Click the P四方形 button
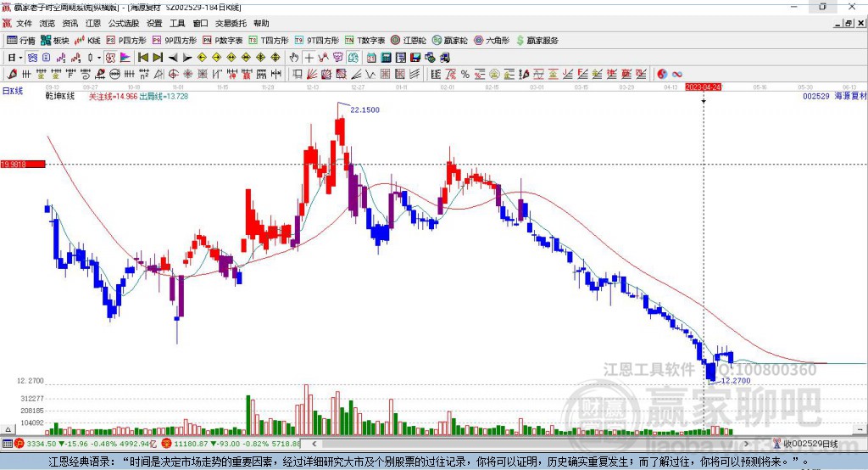 pyautogui.click(x=126, y=41)
